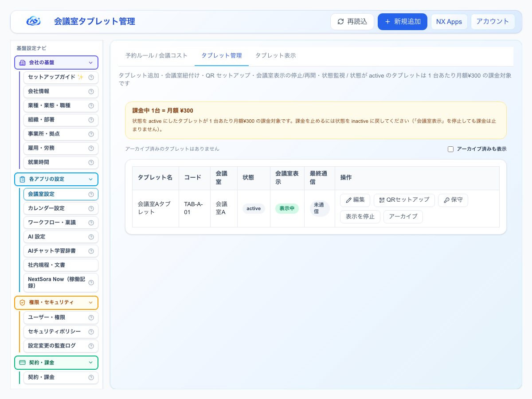This screenshot has height=399, width=532.
Task: Click help icon beside セットアップガイド
Action: point(91,77)
